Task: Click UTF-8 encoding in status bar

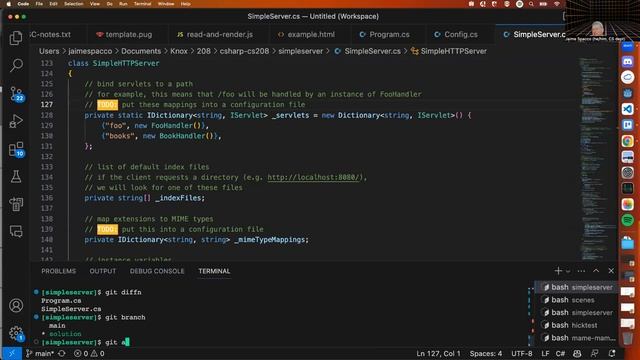Action: (522, 353)
